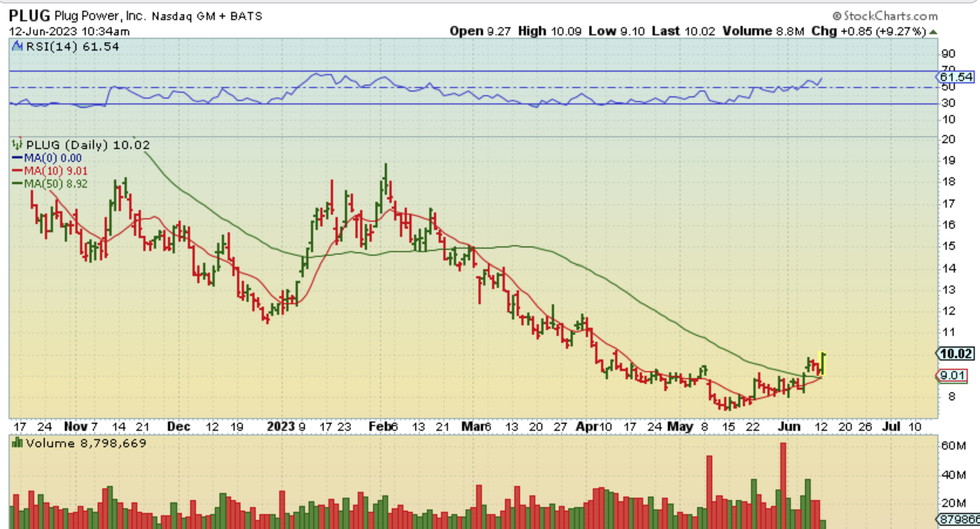Click the volume value tag at bottom right
The height and width of the screenshot is (529, 980).
958,519
